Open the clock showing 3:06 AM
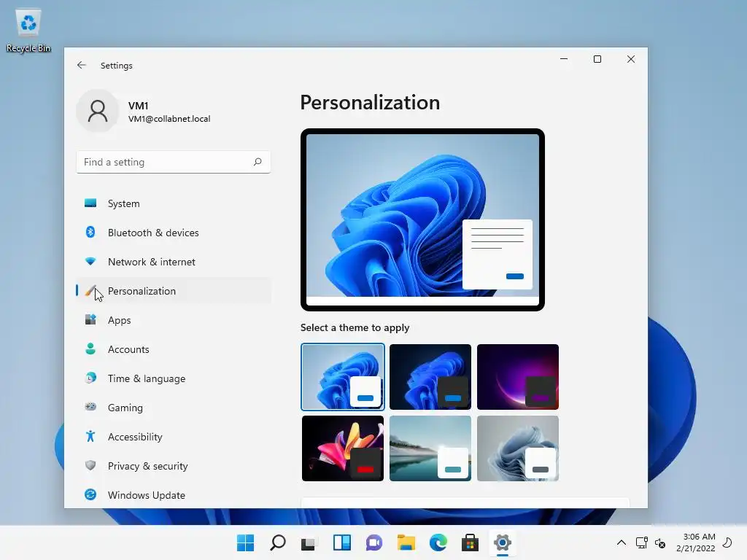The width and height of the screenshot is (747, 560). (695, 542)
